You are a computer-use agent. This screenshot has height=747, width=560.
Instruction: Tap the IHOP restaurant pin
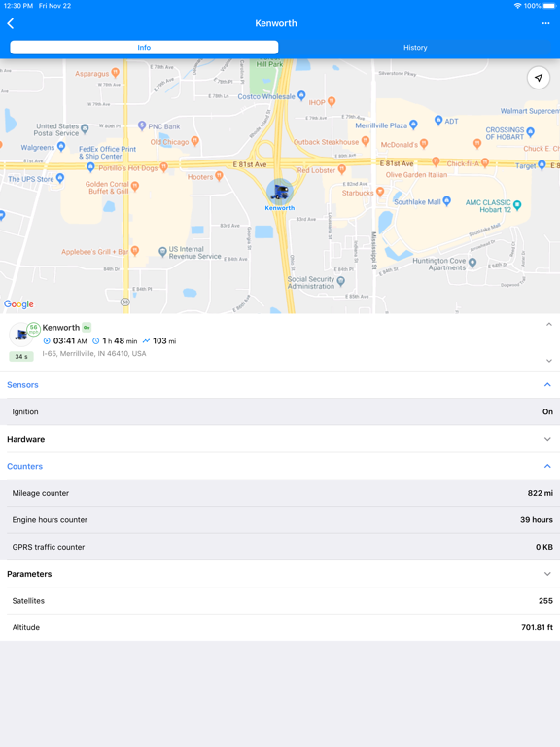pos(332,101)
